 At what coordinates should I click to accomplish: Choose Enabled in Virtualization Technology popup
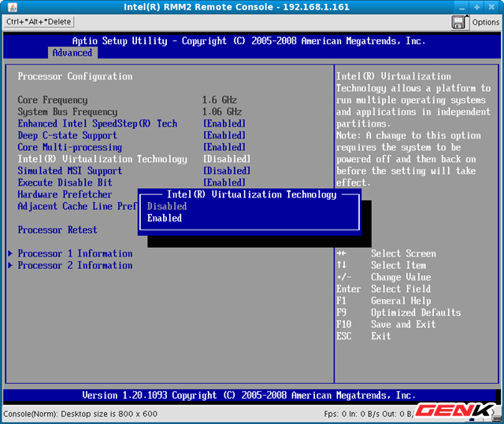coord(165,218)
